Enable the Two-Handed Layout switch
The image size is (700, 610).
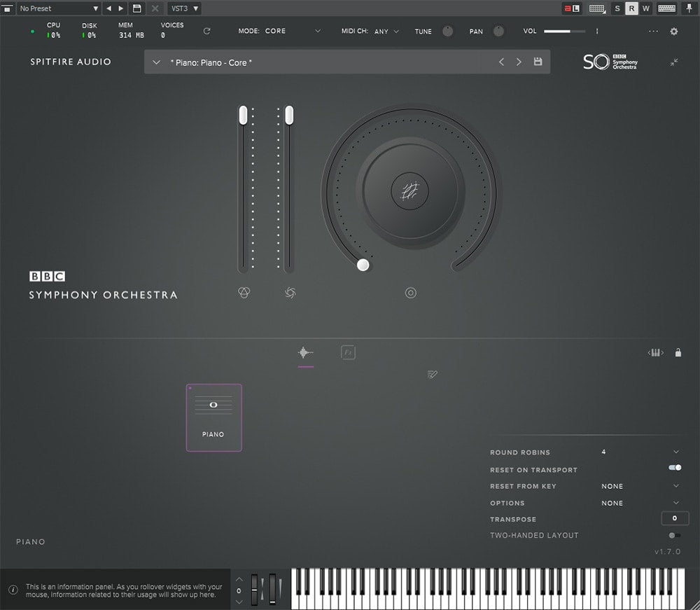pyautogui.click(x=674, y=536)
